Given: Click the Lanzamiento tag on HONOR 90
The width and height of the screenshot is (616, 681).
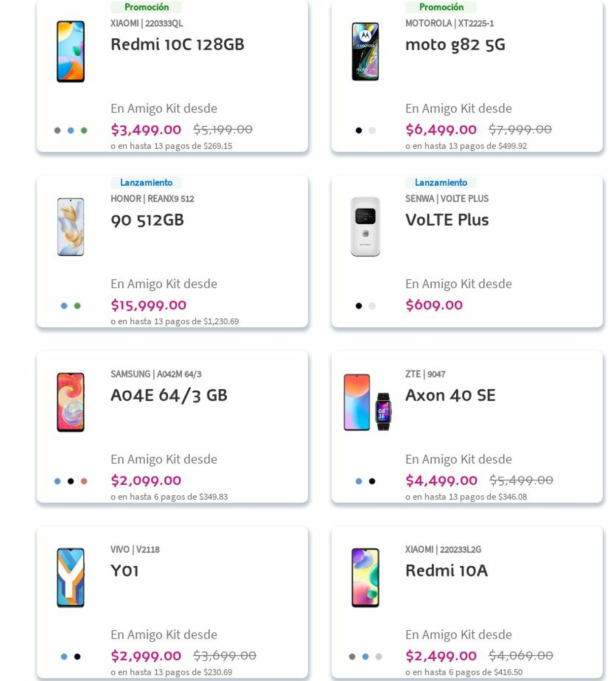Looking at the screenshot, I should click(146, 183).
